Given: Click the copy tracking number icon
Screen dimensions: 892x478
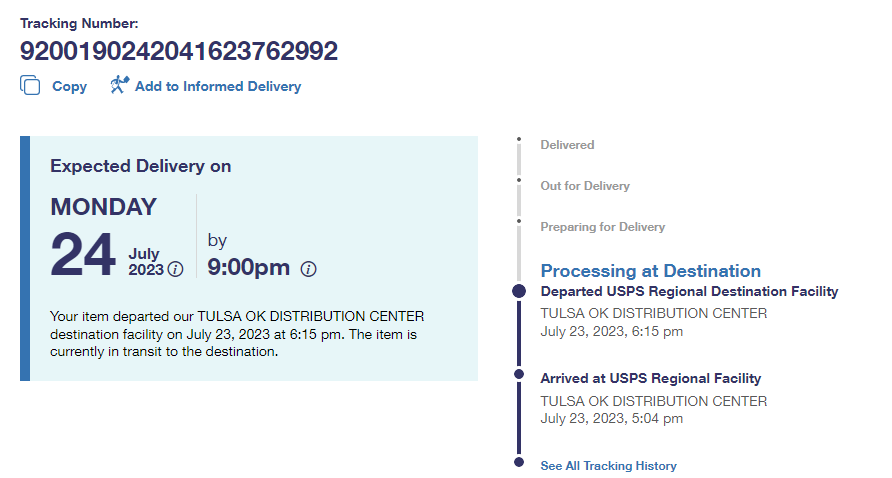Looking at the screenshot, I should (x=30, y=86).
